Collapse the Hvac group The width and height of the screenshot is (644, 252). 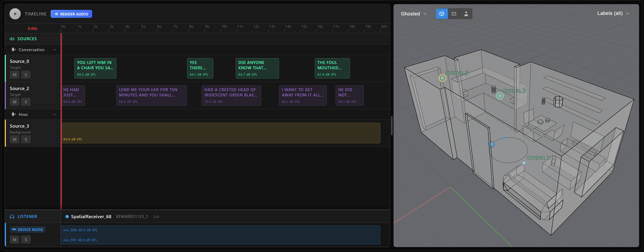55,114
